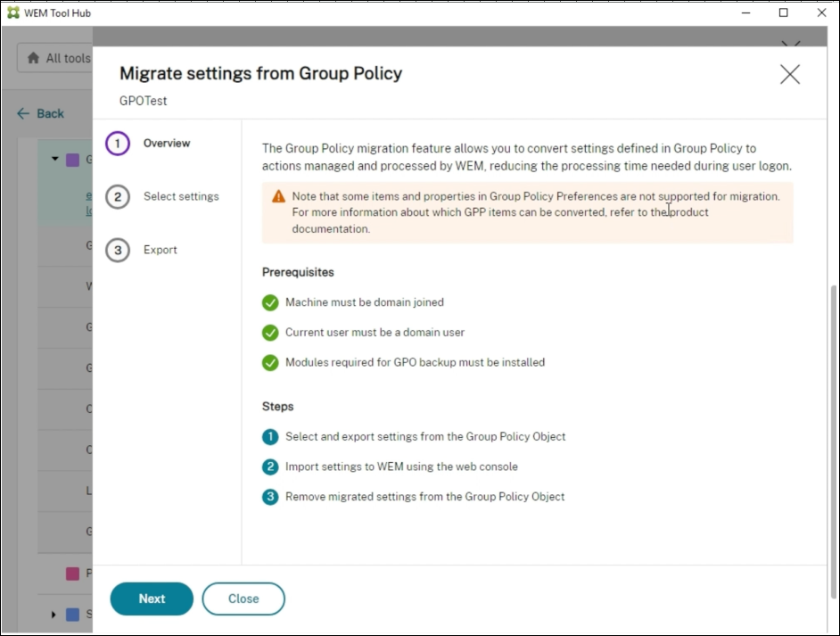Click the green check beside GPO backup modules
Viewport: 840px width, 636px height.
click(270, 363)
